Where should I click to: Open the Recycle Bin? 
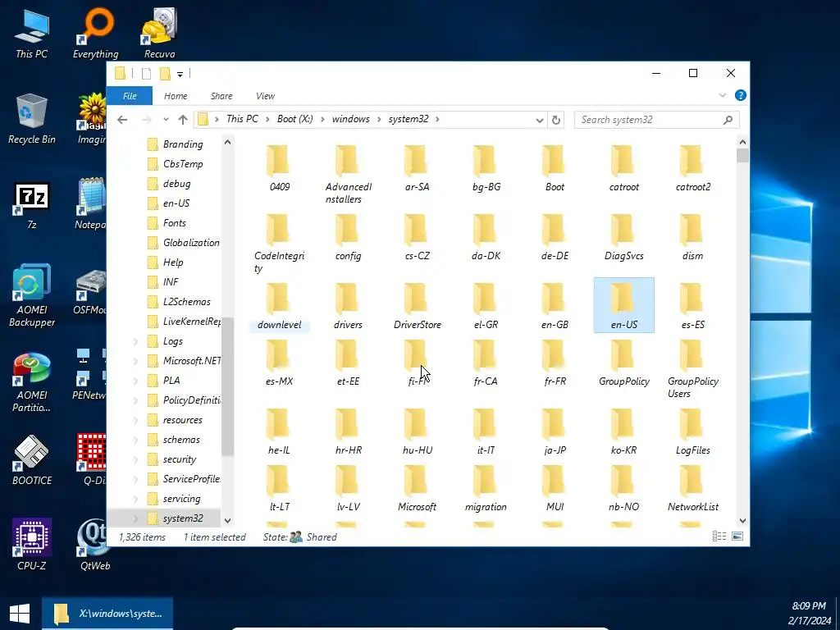pos(32,119)
